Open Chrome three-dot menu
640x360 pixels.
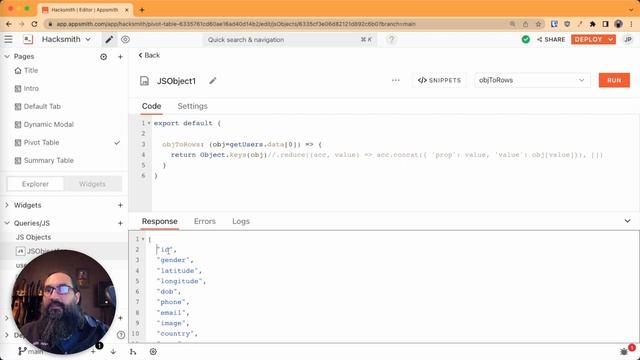pos(632,24)
